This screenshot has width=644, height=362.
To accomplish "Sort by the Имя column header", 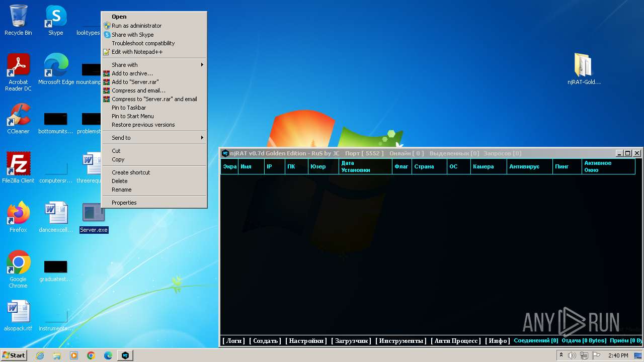I will pos(251,166).
